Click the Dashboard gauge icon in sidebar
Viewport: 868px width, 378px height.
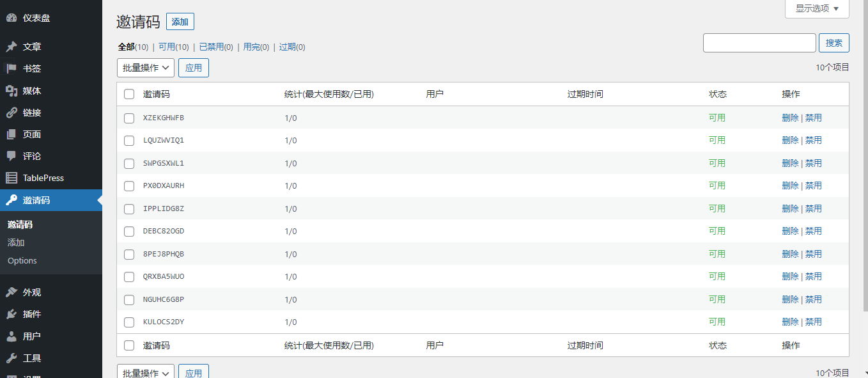point(12,18)
